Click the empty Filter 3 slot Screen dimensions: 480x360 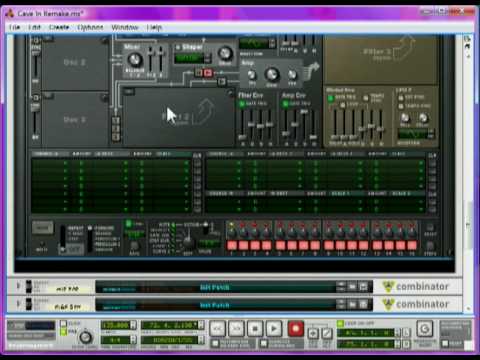pos(381,59)
